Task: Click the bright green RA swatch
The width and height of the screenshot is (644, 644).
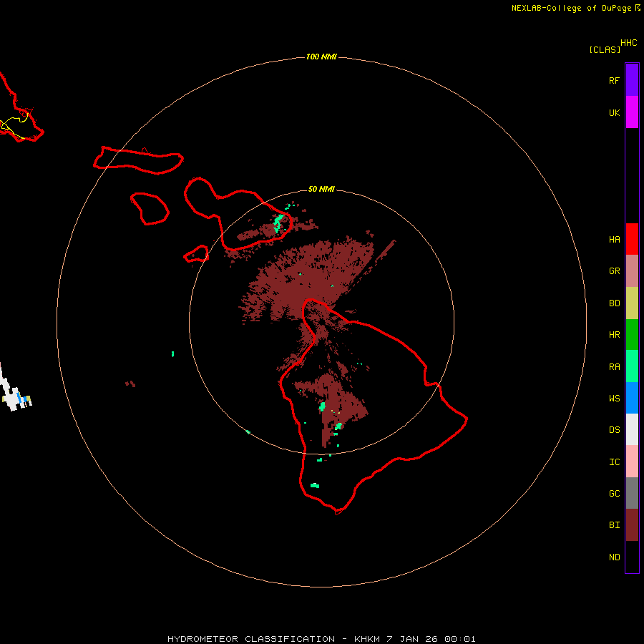Action: pyautogui.click(x=632, y=366)
